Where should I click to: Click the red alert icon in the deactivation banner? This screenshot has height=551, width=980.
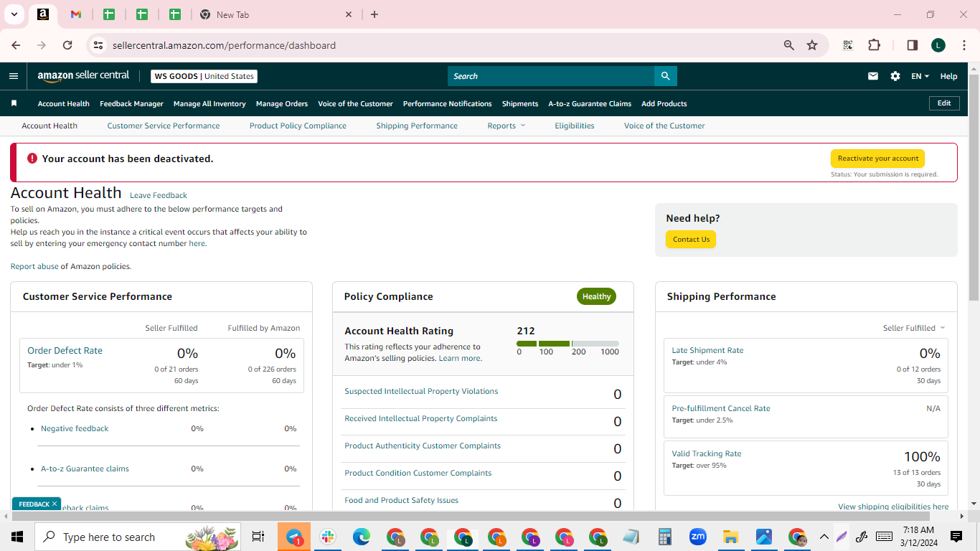(32, 159)
